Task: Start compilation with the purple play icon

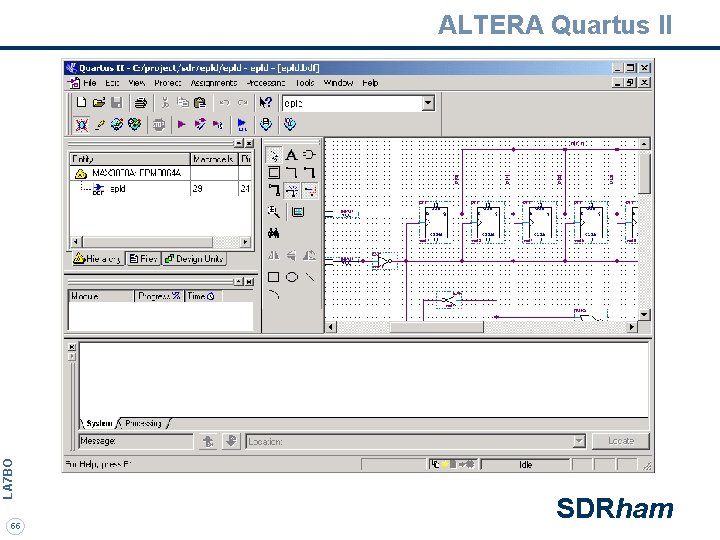Action: click(181, 124)
